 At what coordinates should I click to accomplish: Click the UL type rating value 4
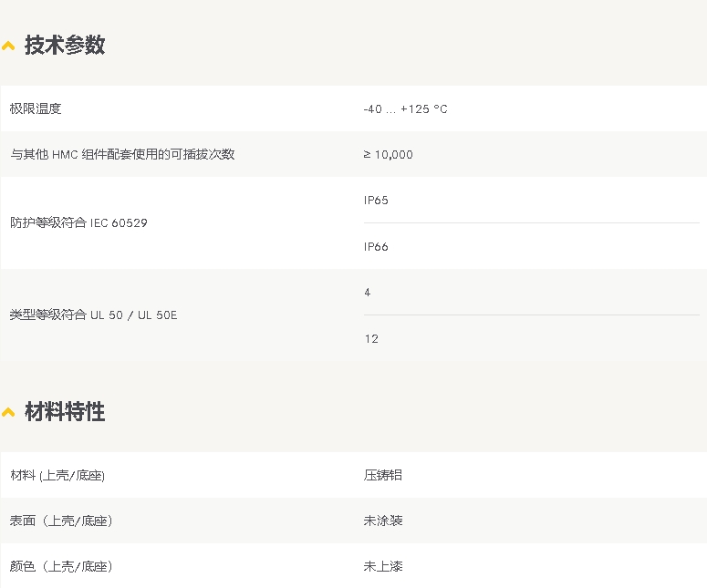click(x=368, y=292)
